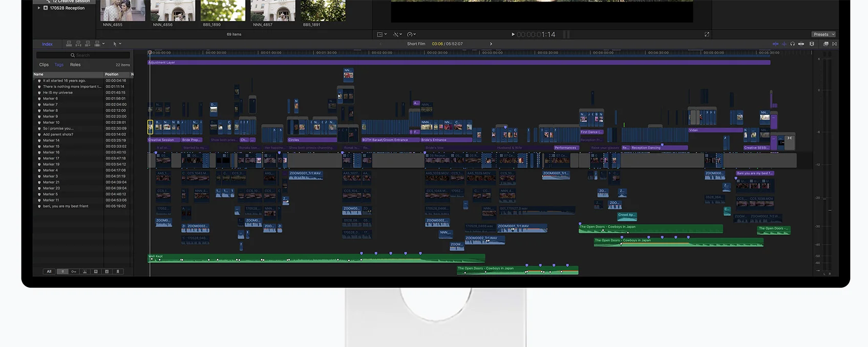The image size is (868, 347).
Task: Switch to the Tags tab
Action: [x=59, y=65]
